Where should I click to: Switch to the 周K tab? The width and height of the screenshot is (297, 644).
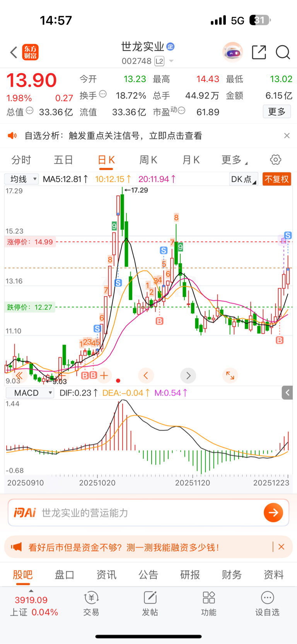(x=148, y=160)
